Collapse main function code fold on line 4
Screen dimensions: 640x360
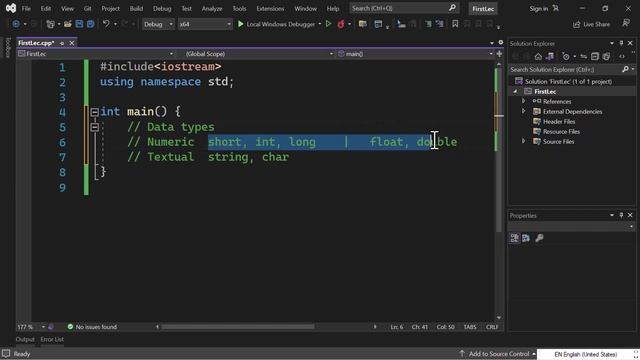[94, 112]
